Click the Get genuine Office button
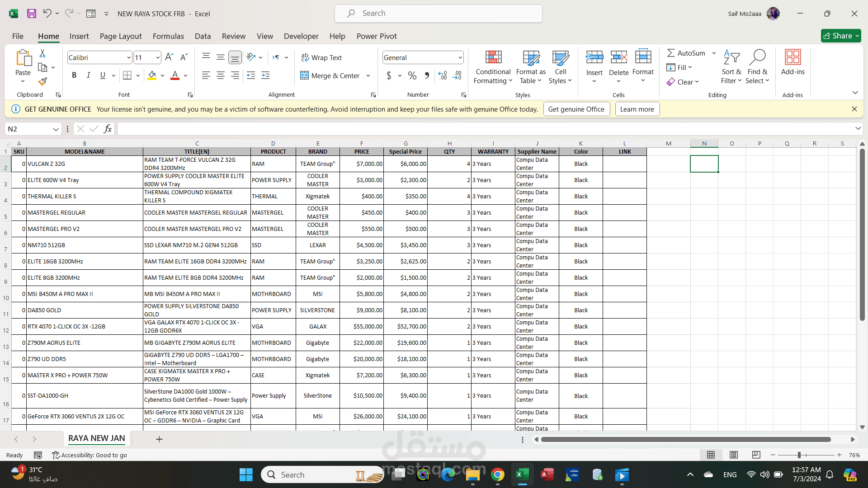The image size is (868, 488). [576, 109]
